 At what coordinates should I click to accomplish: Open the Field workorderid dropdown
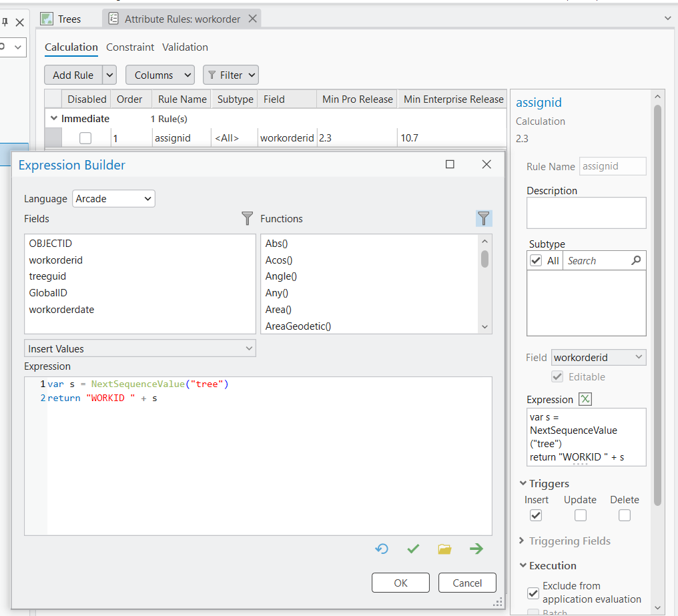pyautogui.click(x=599, y=357)
